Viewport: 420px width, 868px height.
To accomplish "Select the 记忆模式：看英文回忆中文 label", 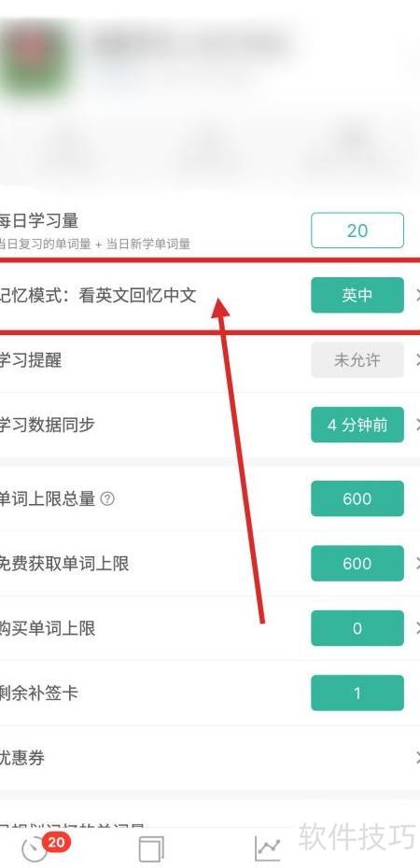I will tap(98, 295).
